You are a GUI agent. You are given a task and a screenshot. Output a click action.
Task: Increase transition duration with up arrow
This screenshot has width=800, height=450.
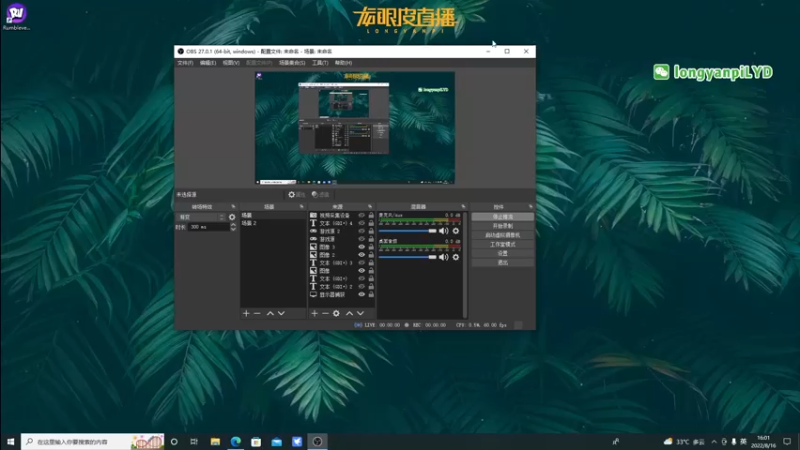coord(233,224)
